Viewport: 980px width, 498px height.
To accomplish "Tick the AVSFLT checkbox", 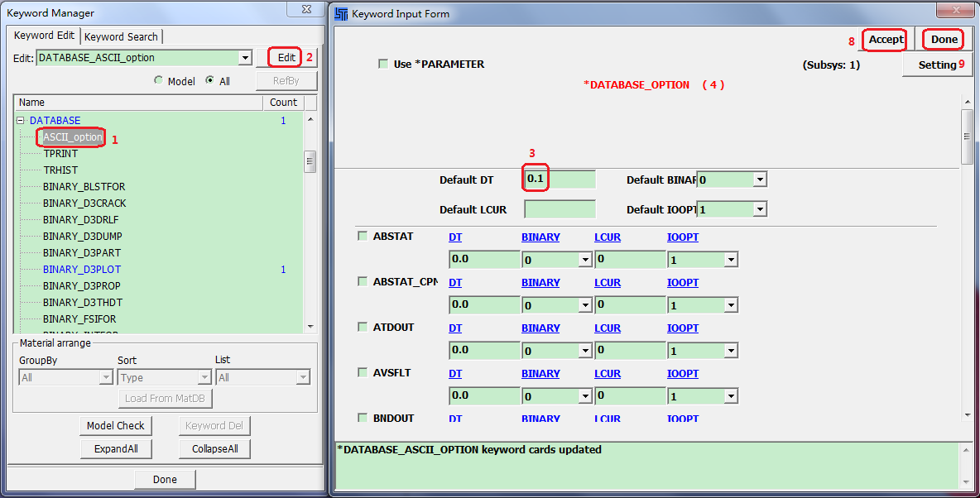I will pyautogui.click(x=363, y=372).
